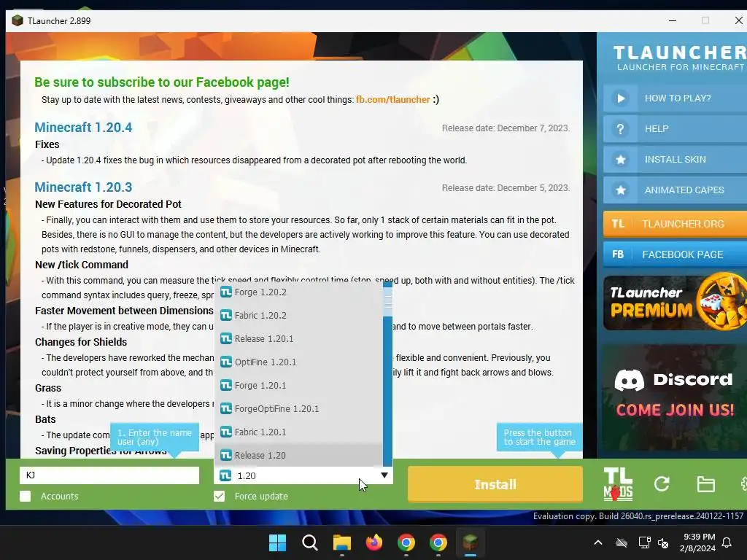Click the username field containing KJ
The image size is (747, 560).
(x=109, y=475)
